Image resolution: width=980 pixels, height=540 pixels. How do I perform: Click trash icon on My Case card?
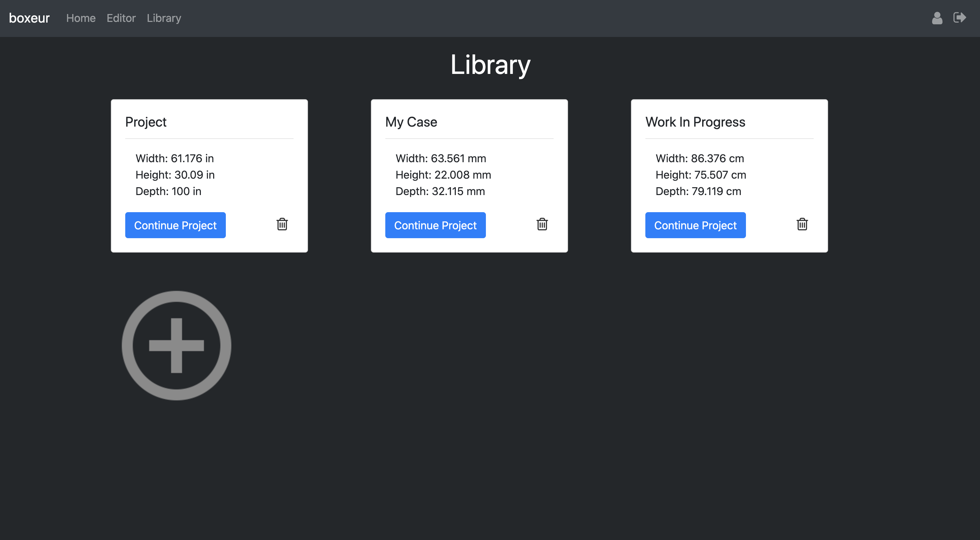click(x=542, y=224)
